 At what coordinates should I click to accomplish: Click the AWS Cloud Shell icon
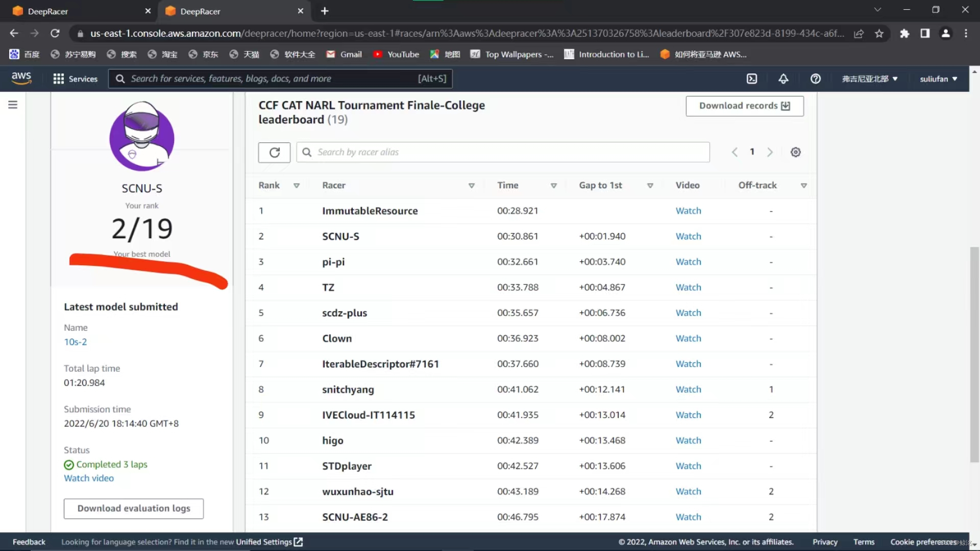coord(752,79)
